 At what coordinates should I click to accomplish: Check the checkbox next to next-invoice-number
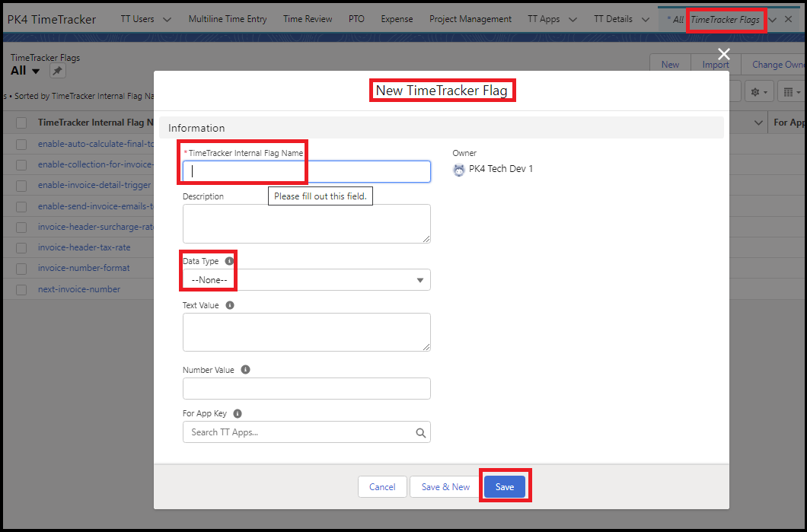click(21, 289)
